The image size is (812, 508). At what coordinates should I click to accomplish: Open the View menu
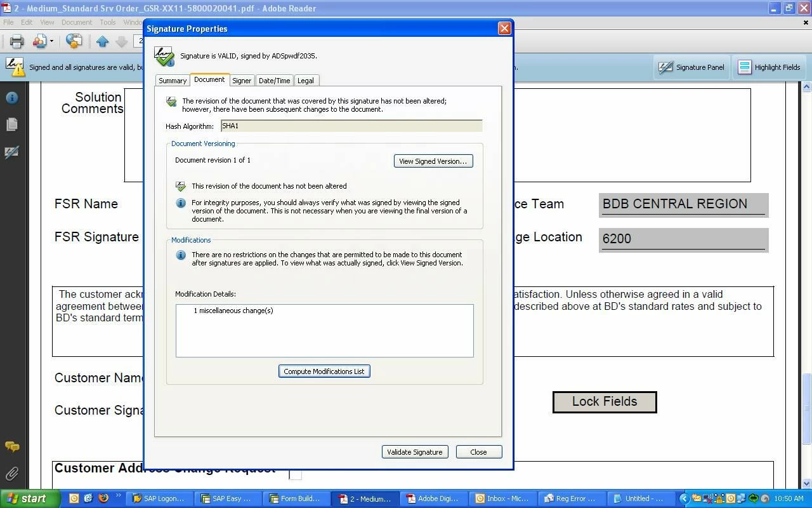pos(47,22)
